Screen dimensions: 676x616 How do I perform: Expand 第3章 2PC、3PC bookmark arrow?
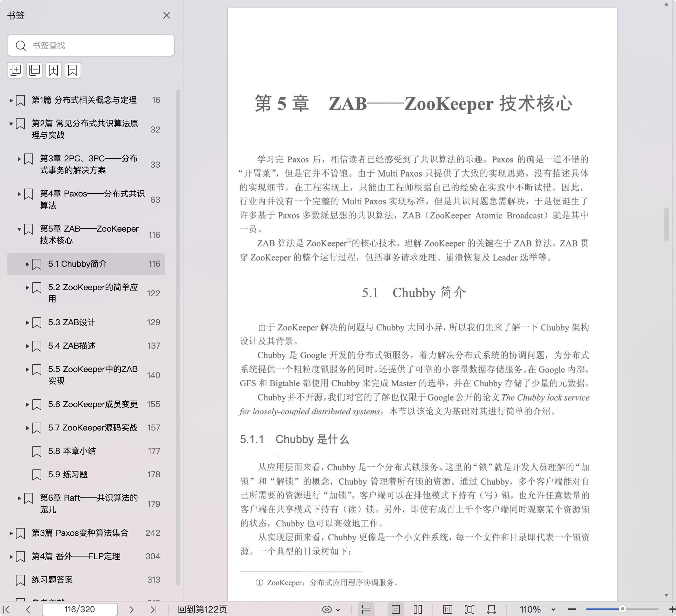(x=19, y=159)
